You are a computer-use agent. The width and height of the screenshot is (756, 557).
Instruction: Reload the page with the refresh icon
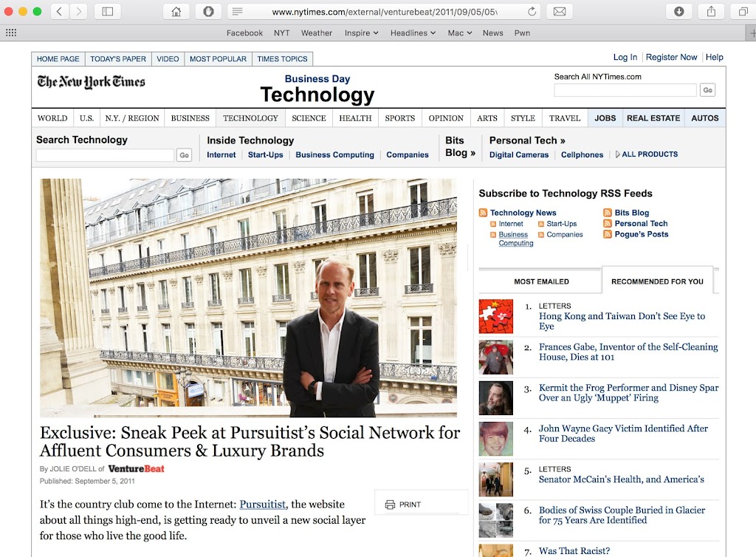(532, 12)
